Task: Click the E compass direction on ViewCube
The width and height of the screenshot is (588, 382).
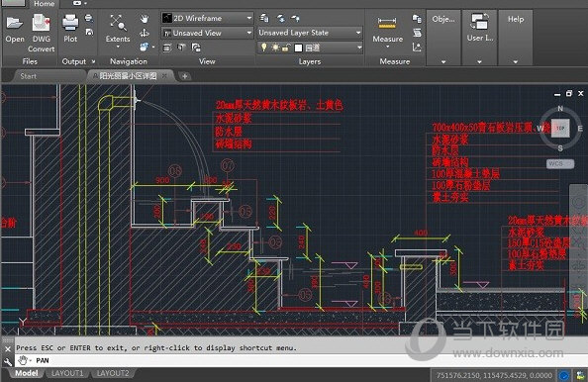Action: tap(580, 129)
